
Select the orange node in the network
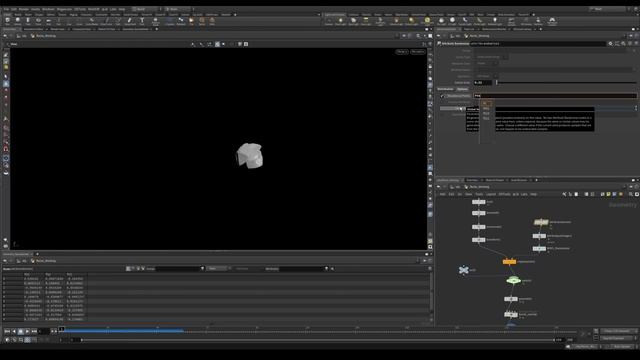pyautogui.click(x=509, y=262)
